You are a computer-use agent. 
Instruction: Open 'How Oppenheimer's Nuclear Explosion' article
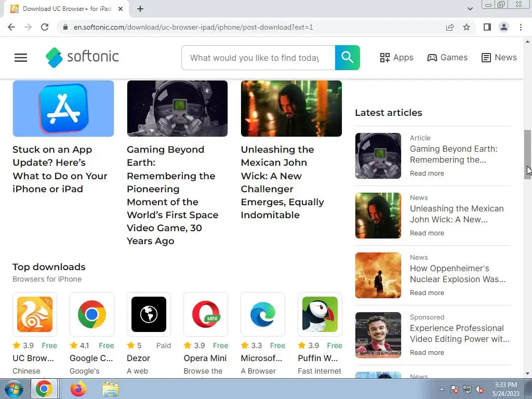click(x=458, y=273)
